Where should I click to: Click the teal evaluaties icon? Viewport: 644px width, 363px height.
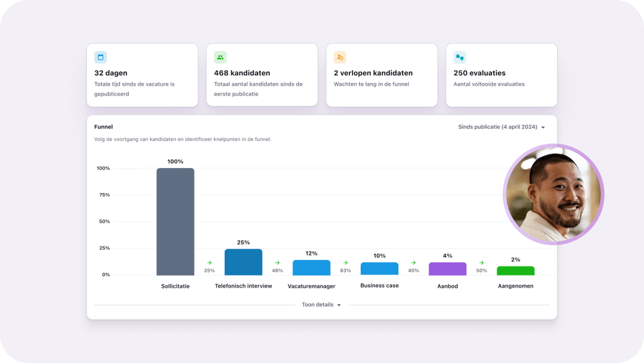click(x=460, y=57)
